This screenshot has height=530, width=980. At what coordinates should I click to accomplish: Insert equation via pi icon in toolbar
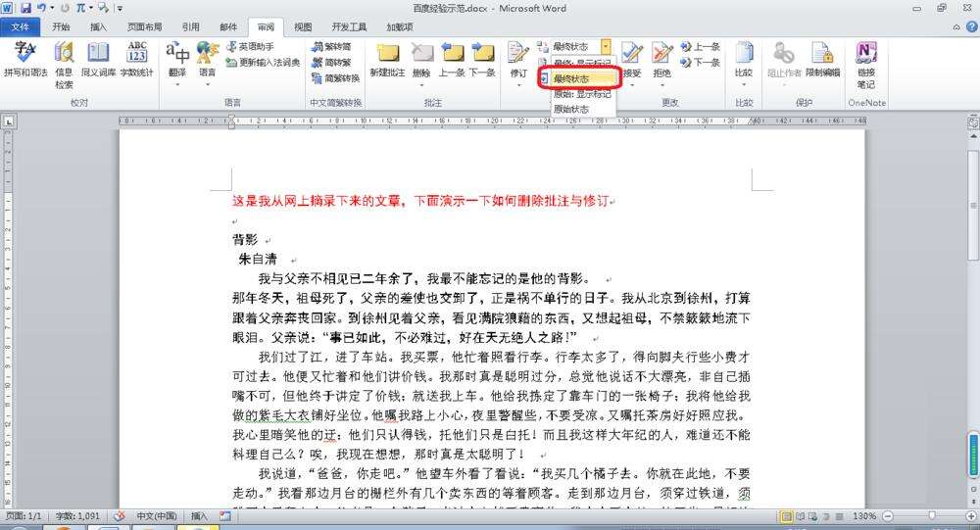[x=81, y=8]
